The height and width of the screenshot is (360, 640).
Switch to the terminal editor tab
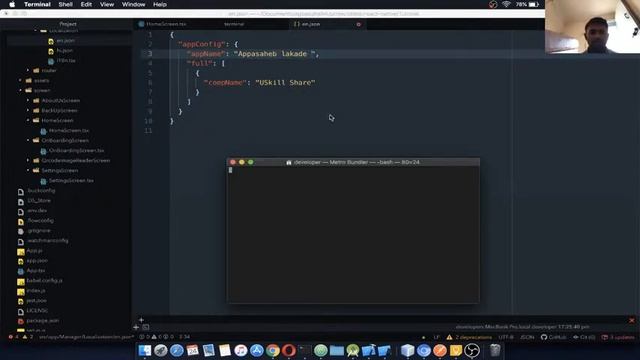(234, 24)
